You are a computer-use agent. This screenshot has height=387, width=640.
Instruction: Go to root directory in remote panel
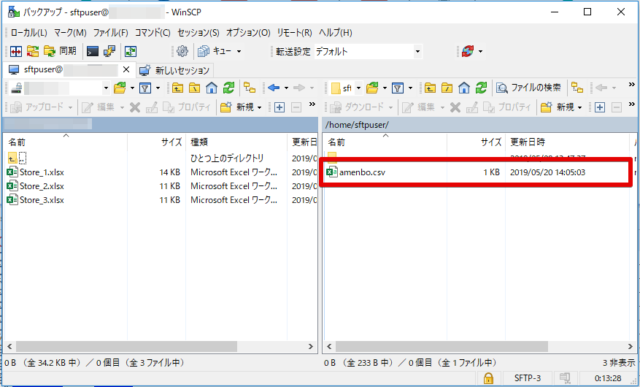[447, 88]
